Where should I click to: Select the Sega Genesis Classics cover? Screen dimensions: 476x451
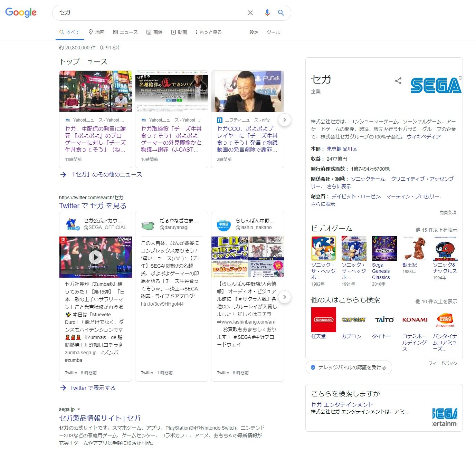(x=384, y=248)
